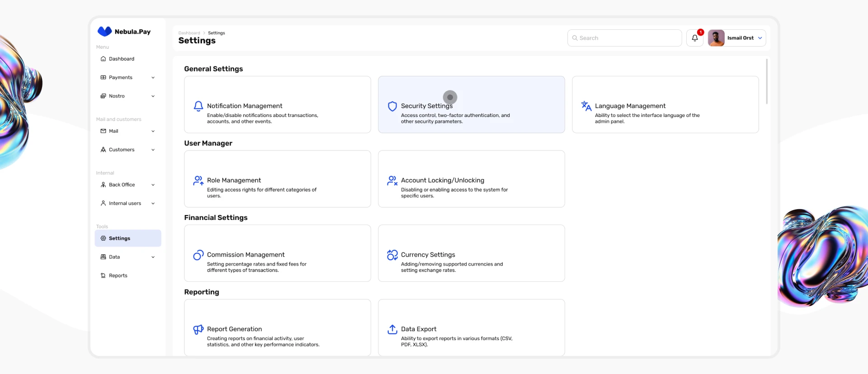Click the Security Settings shield icon
The image size is (868, 374).
[392, 106]
